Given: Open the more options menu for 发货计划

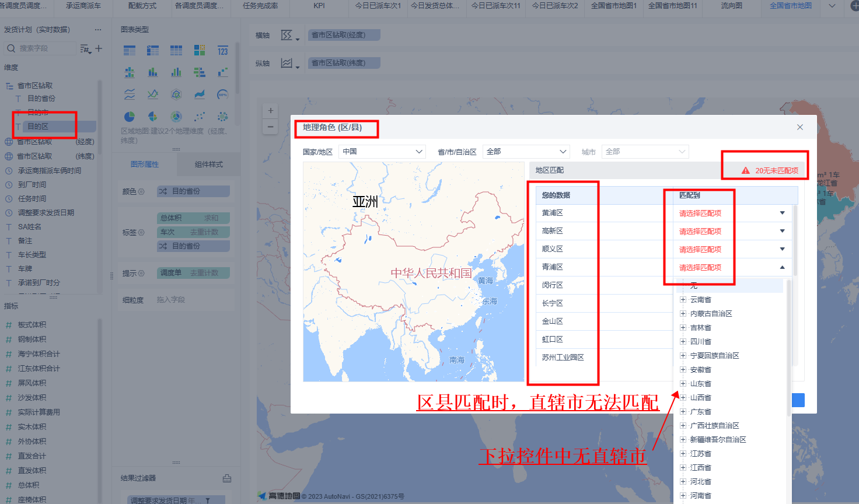Looking at the screenshot, I should (98, 29).
